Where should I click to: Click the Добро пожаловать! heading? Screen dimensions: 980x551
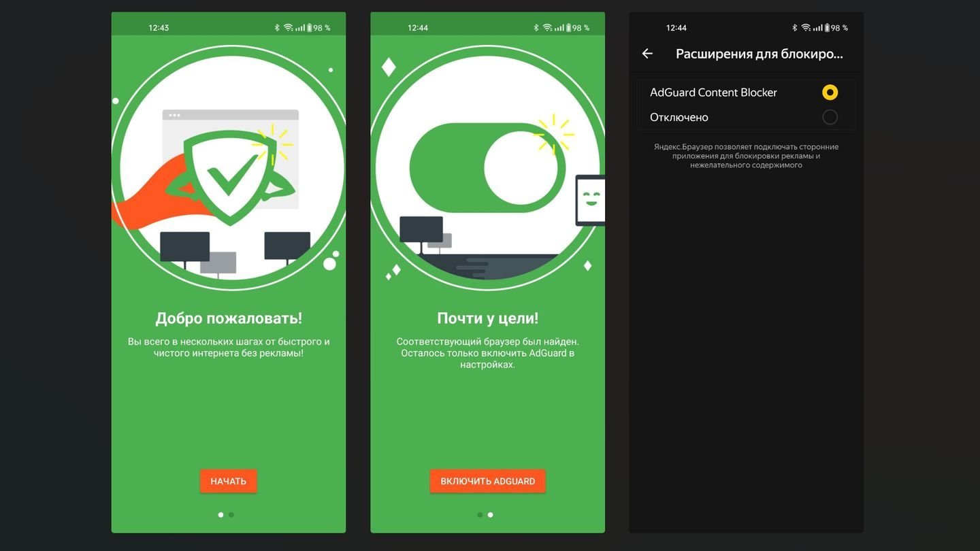[229, 318]
